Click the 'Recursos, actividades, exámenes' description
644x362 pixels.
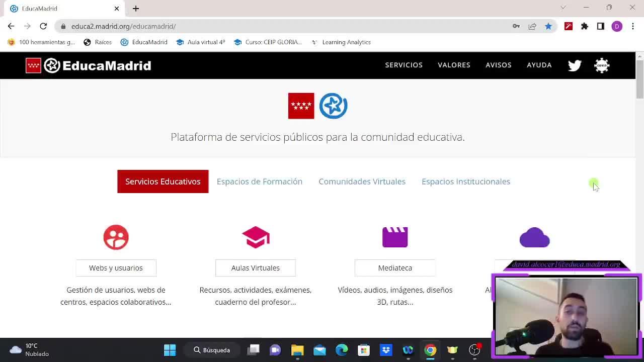click(x=256, y=296)
